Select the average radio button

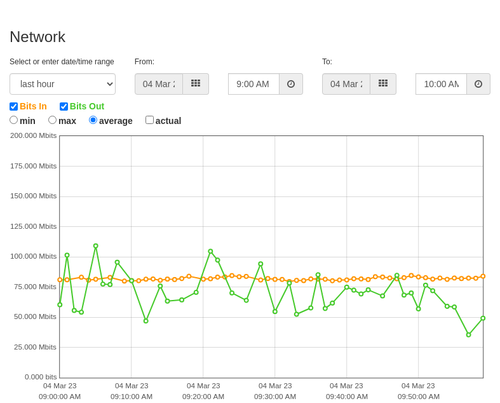[x=93, y=120]
